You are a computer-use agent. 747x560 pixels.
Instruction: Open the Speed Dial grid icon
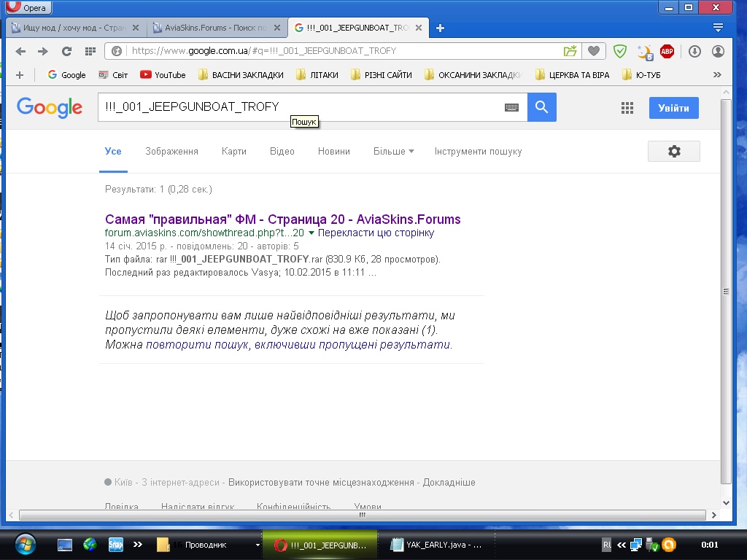coord(90,51)
